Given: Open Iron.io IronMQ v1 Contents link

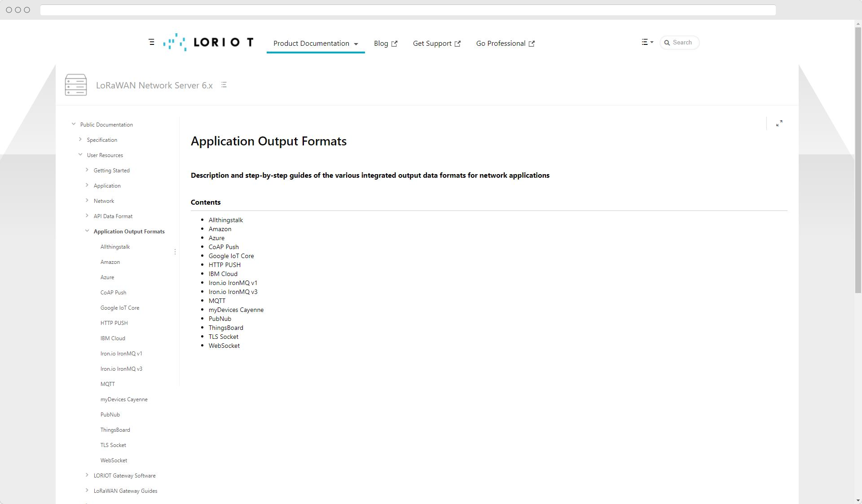Looking at the screenshot, I should tap(233, 283).
